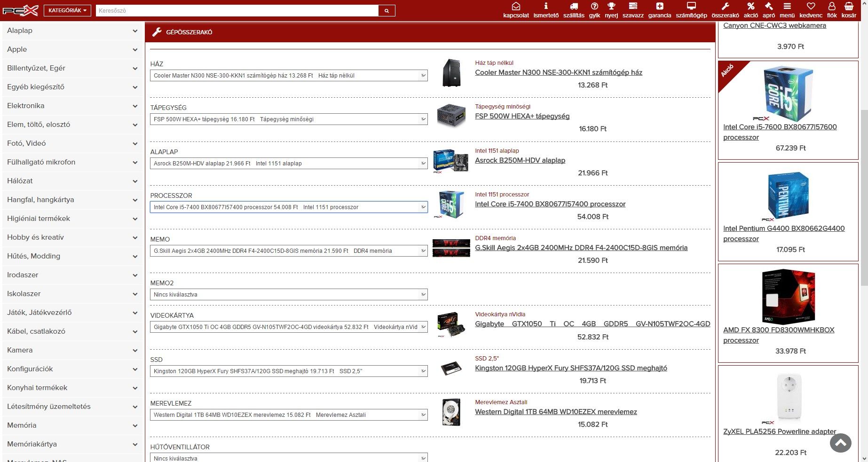This screenshot has height=462, width=868.
Task: Open the akció percent icon
Action: tap(751, 6)
